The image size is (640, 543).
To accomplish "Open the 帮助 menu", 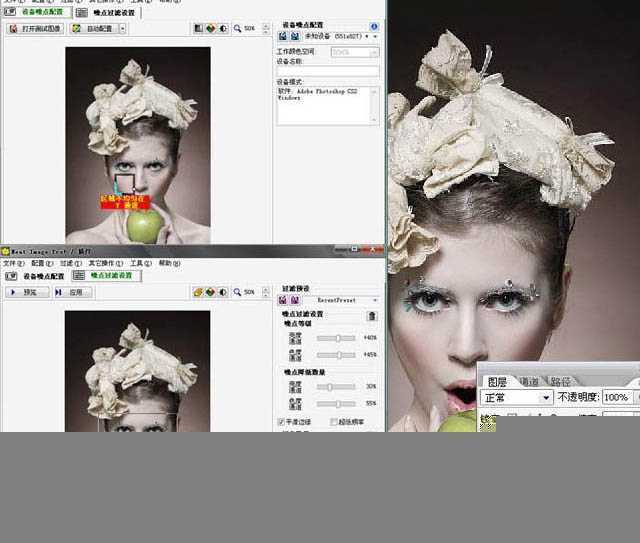I will [169, 263].
